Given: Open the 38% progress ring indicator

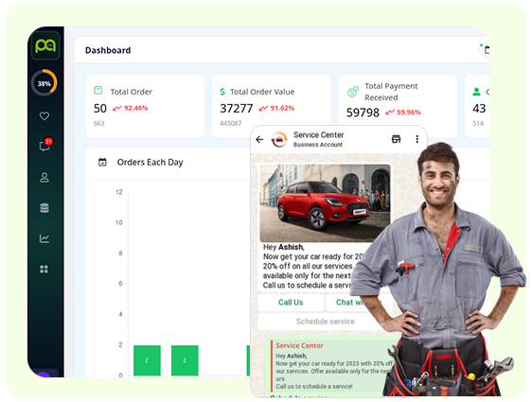Looking at the screenshot, I should click(x=44, y=83).
